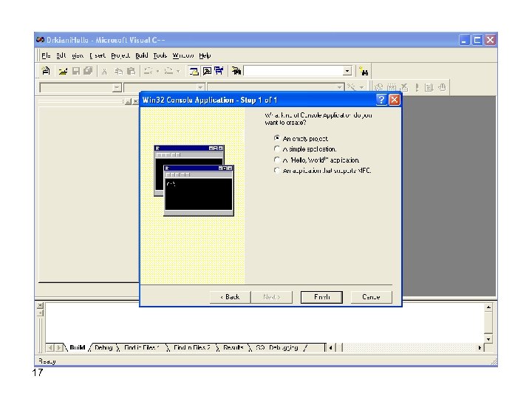Click the WizardBar actions wand icon
Image resolution: width=532 pixels, height=399 pixels.
click(351, 87)
